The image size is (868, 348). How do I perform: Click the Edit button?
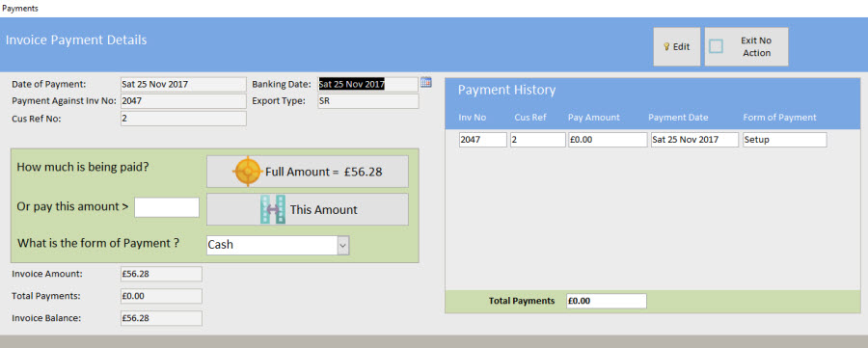[x=676, y=47]
